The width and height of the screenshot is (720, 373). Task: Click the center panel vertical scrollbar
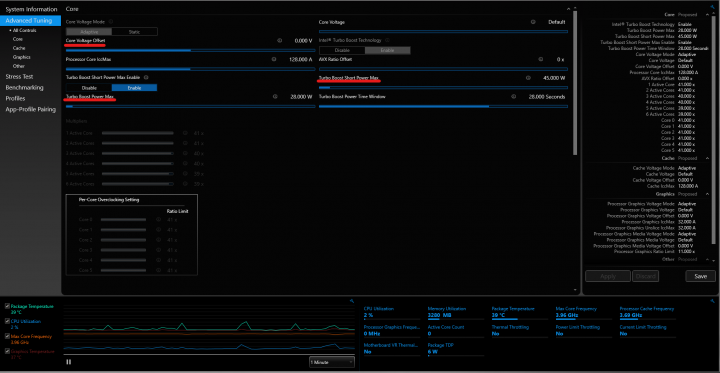click(x=575, y=83)
